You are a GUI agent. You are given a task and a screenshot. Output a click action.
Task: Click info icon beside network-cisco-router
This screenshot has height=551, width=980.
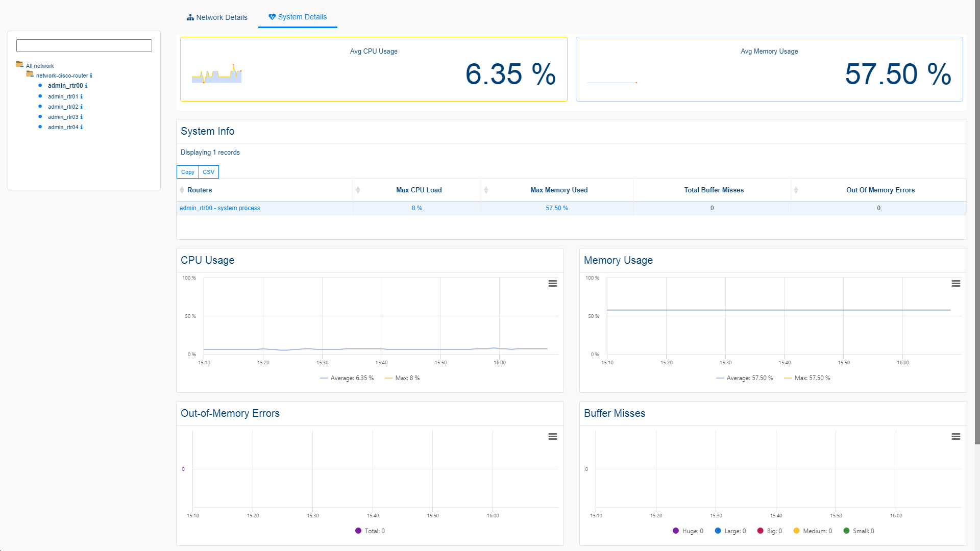pos(91,76)
